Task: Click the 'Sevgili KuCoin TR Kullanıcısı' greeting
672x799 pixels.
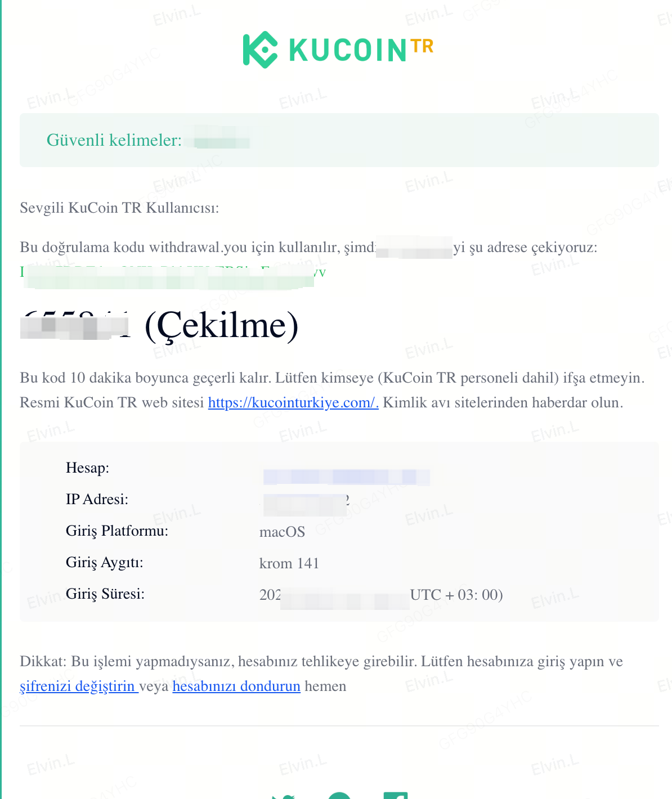Action: 119,208
